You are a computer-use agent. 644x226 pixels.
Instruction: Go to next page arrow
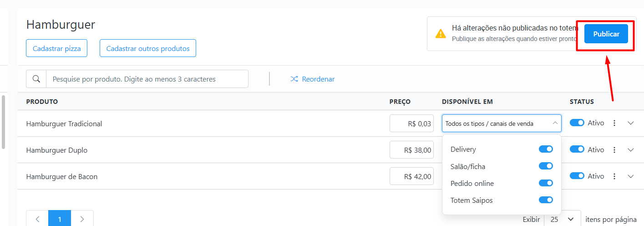(82, 219)
